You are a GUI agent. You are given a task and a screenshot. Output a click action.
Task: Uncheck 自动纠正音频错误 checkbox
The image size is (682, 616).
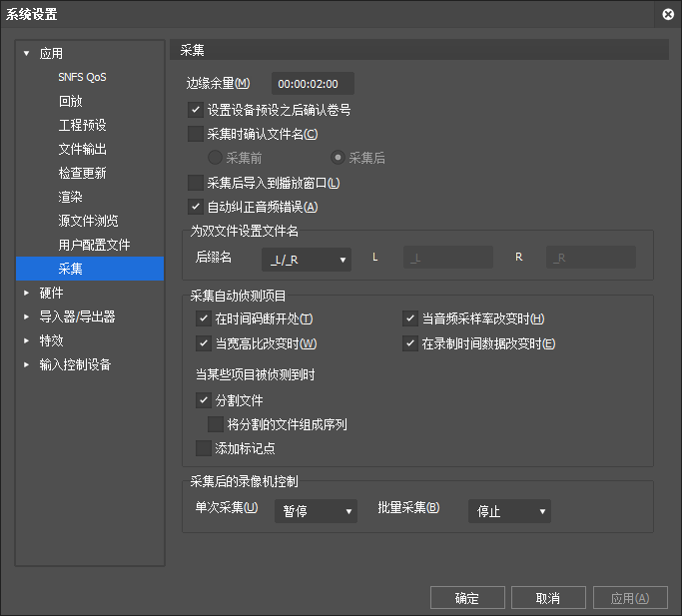pyautogui.click(x=196, y=207)
